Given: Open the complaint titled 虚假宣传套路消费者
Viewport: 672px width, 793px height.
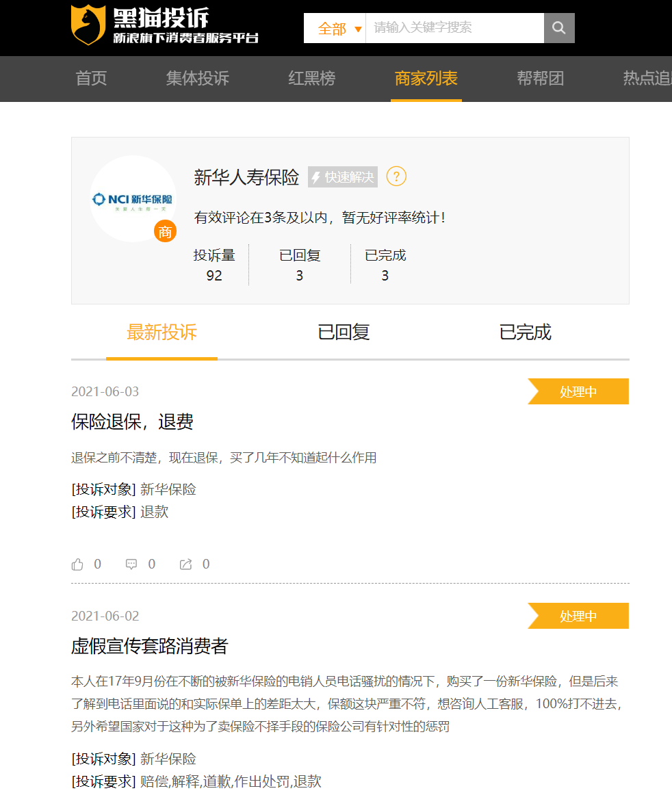Looking at the screenshot, I should [150, 646].
